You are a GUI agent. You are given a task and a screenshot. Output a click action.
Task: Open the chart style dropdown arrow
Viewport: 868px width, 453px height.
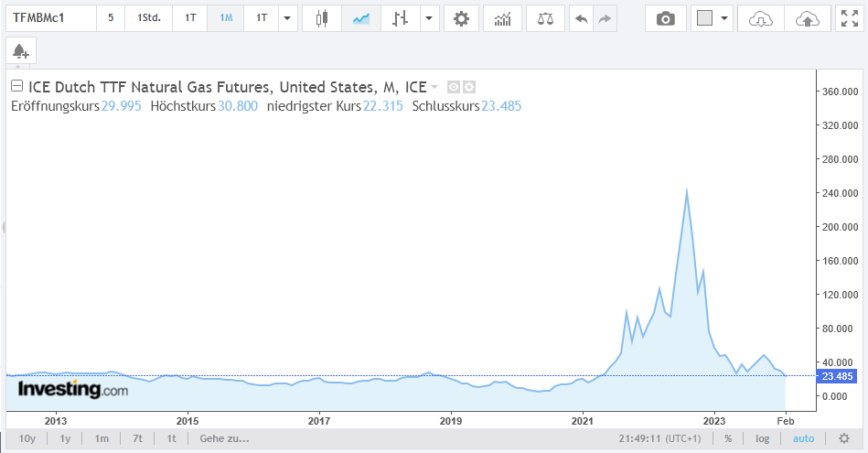click(x=428, y=18)
